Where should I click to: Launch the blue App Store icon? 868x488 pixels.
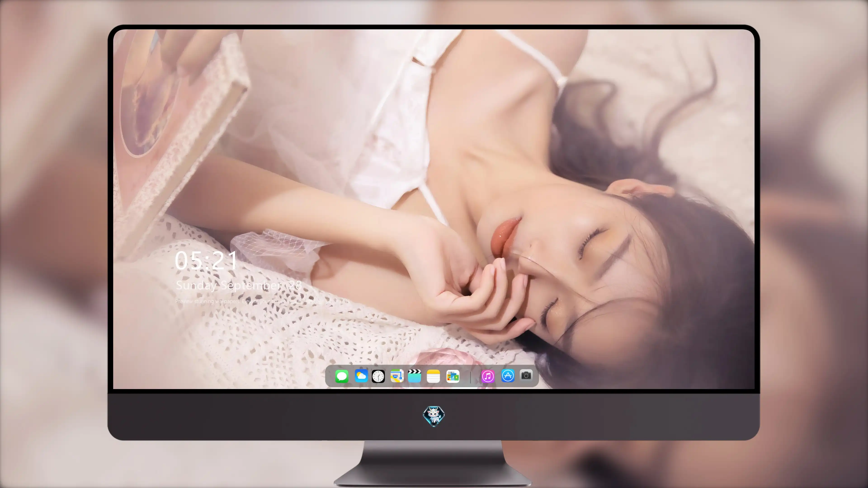(508, 375)
